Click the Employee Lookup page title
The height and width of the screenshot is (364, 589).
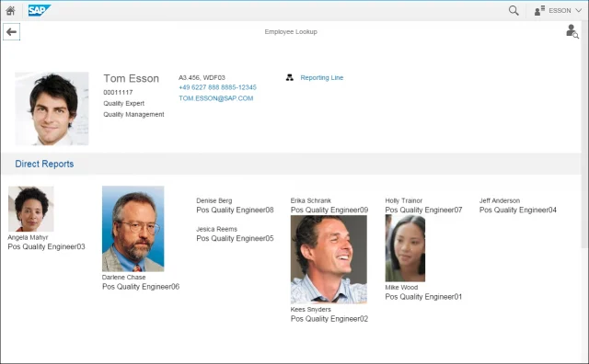pos(291,32)
